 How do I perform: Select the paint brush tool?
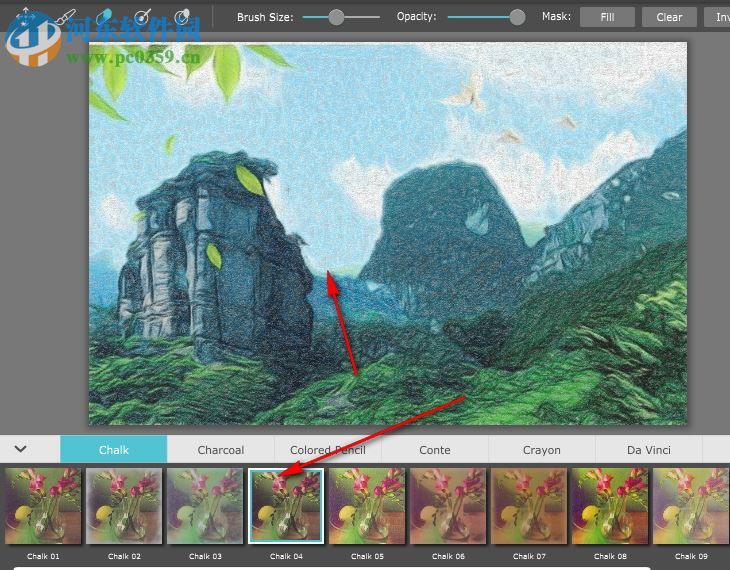pyautogui.click(x=66, y=17)
